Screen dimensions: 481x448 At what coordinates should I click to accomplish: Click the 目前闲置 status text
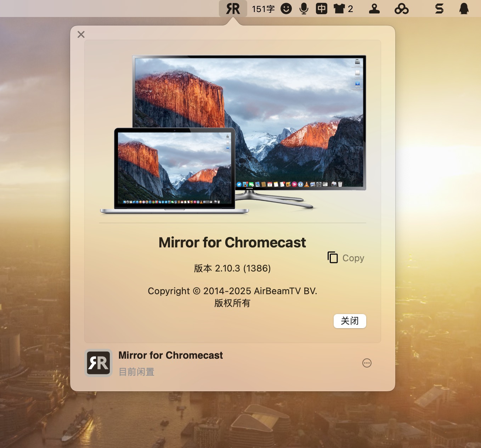tap(136, 372)
